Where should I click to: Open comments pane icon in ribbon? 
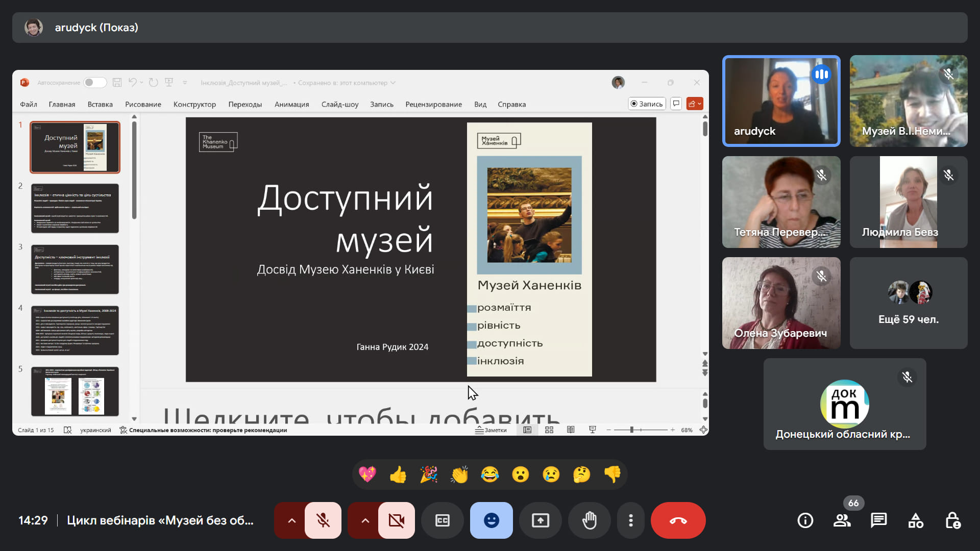[676, 104]
